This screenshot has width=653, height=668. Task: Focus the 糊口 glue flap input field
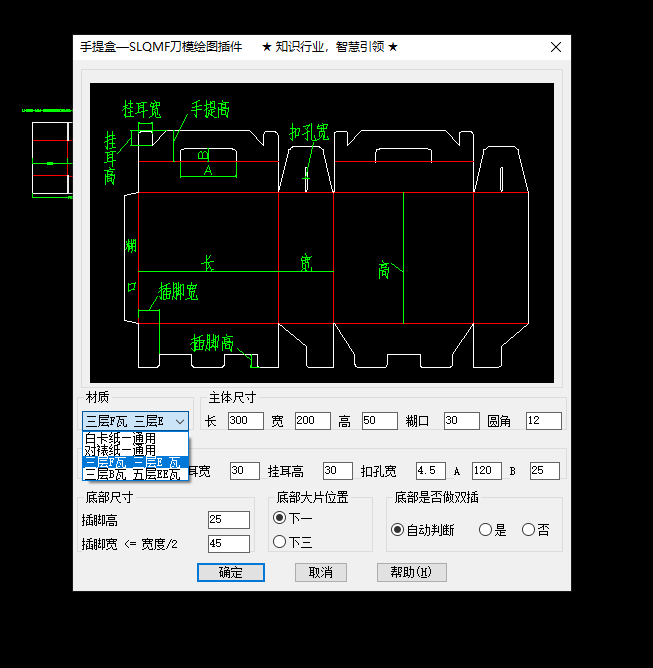point(461,421)
